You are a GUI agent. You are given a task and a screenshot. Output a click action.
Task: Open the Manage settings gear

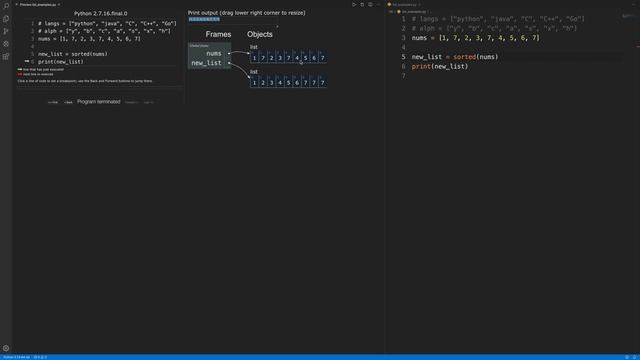6,348
